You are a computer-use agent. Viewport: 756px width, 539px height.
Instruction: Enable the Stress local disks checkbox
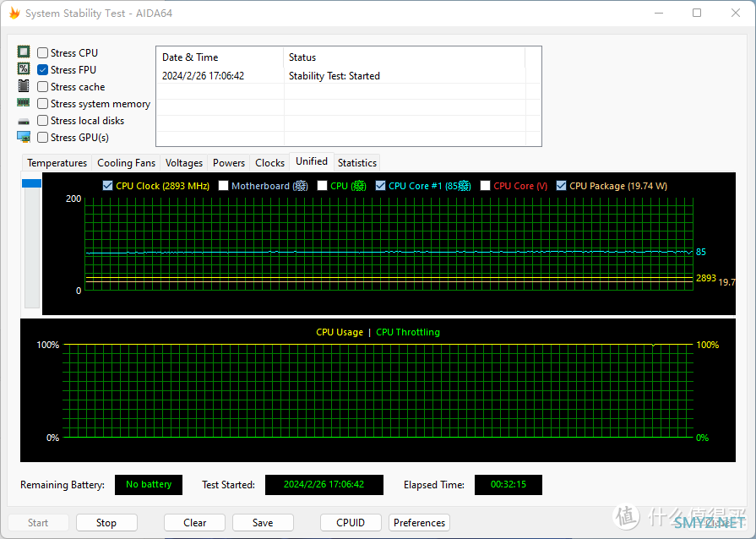(43, 121)
